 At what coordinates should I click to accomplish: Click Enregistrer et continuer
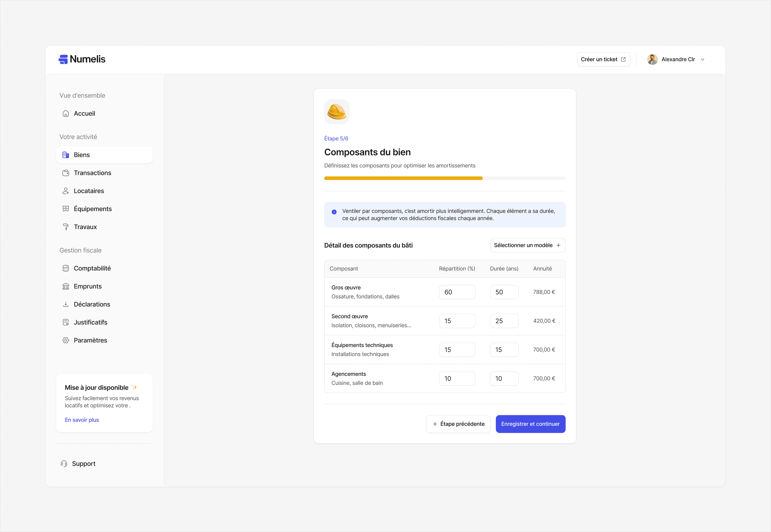click(x=530, y=424)
